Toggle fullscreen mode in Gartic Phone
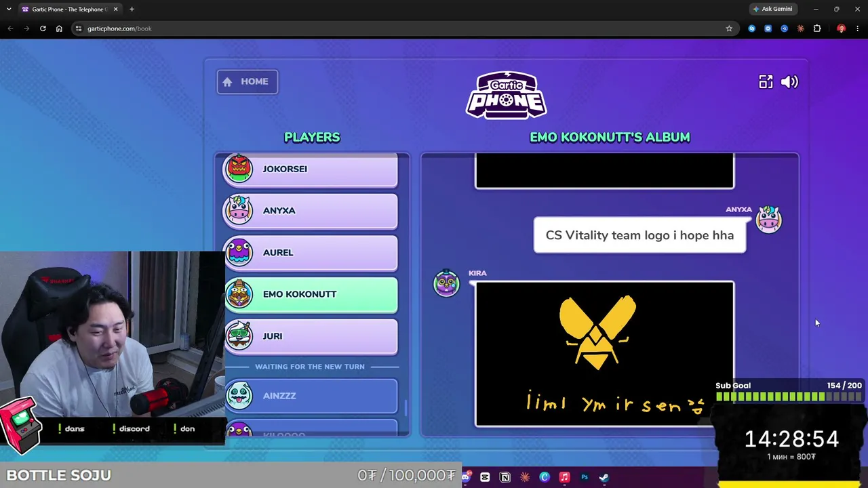The height and width of the screenshot is (488, 868). click(766, 82)
